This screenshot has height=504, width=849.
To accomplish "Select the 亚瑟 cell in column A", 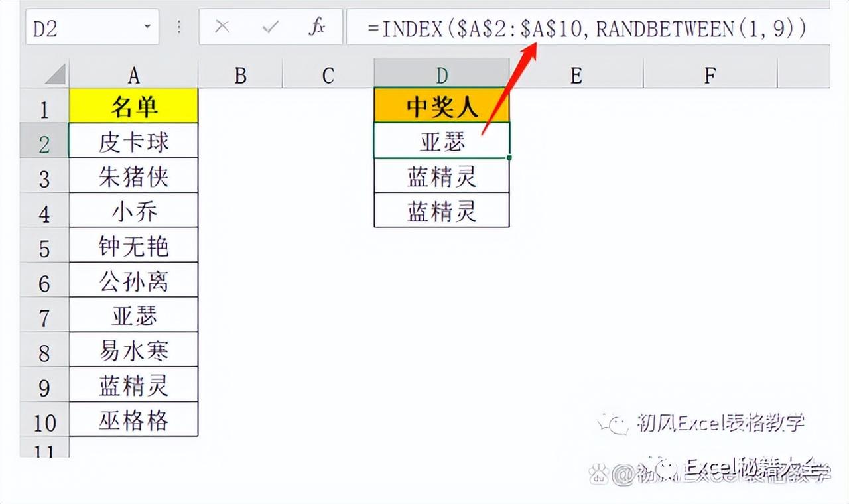I will (x=133, y=315).
